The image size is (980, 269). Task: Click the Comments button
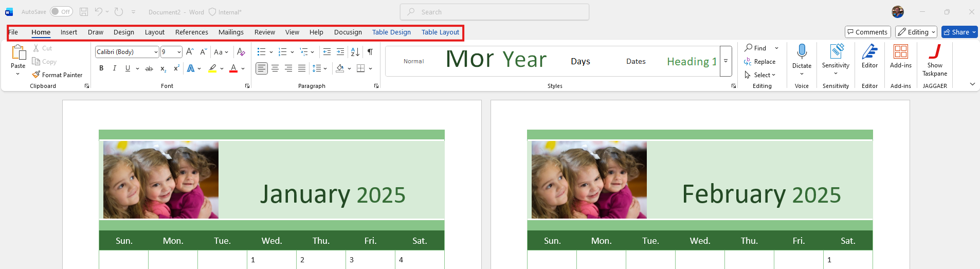pos(867,32)
